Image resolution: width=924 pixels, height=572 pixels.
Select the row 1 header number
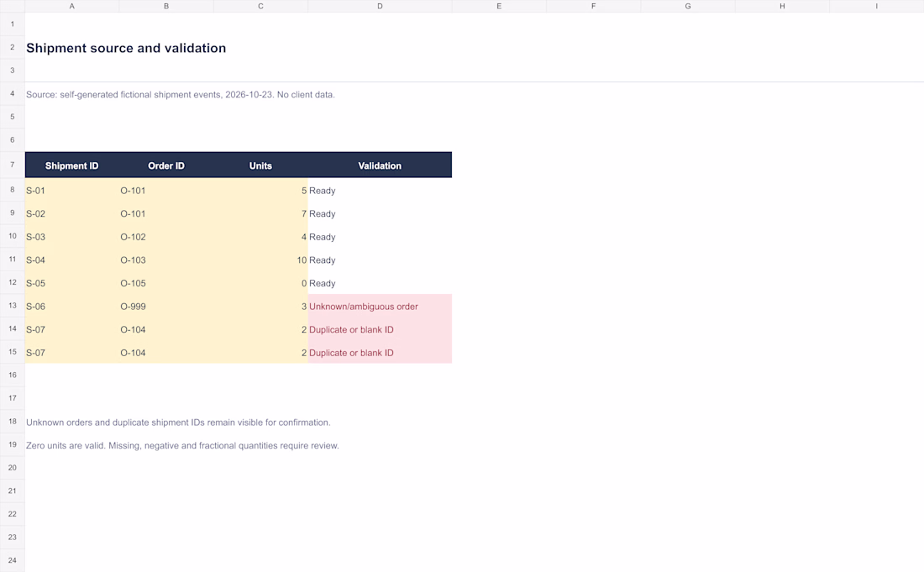pos(13,24)
